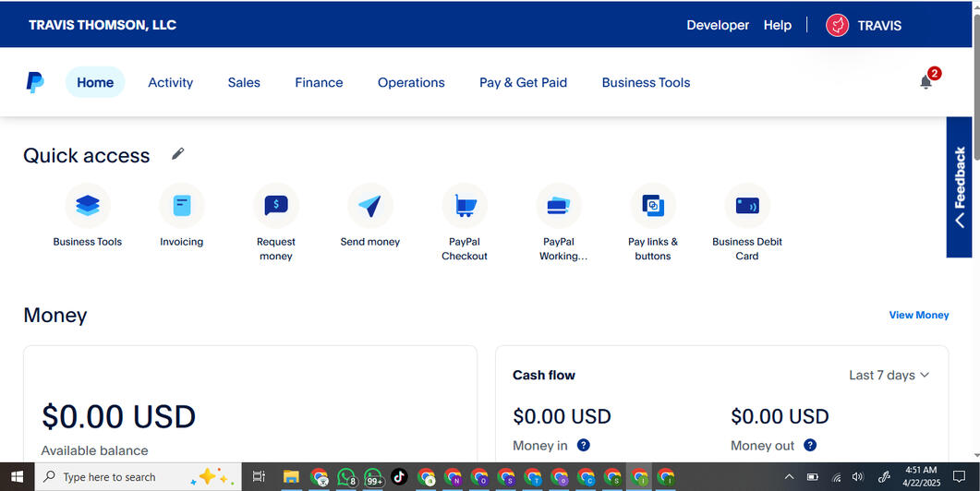Viewport: 980px width, 491px height.
Task: Click the Money section heading
Action: click(55, 315)
